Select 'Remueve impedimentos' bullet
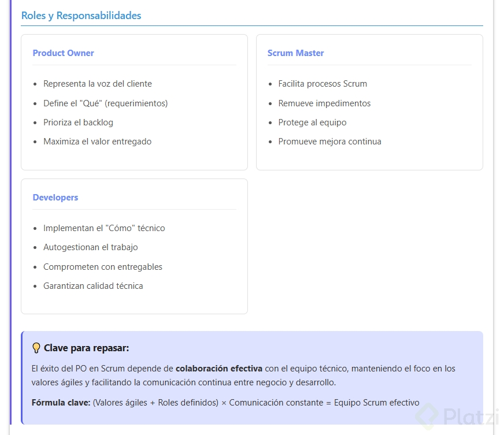The image size is (504, 435). pos(324,103)
